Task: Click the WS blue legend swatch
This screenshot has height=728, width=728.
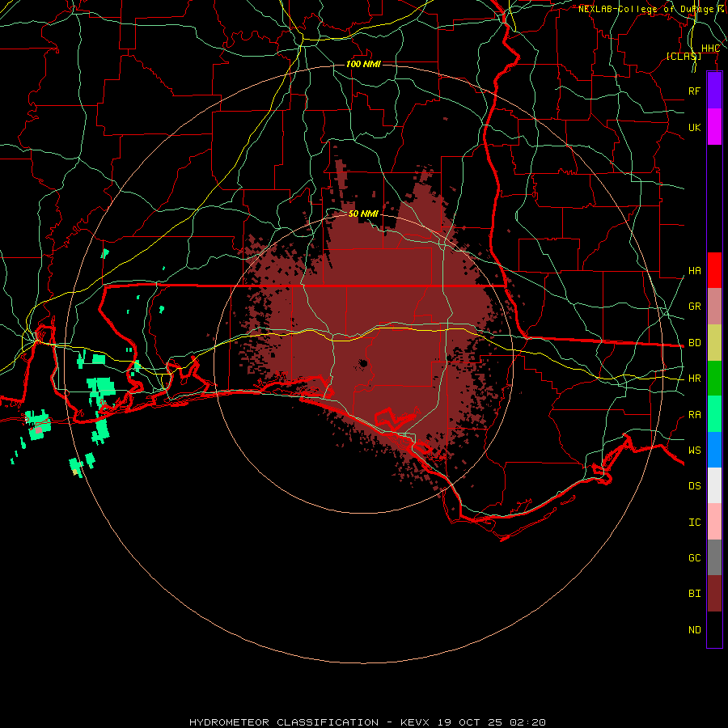Action: pos(714,450)
